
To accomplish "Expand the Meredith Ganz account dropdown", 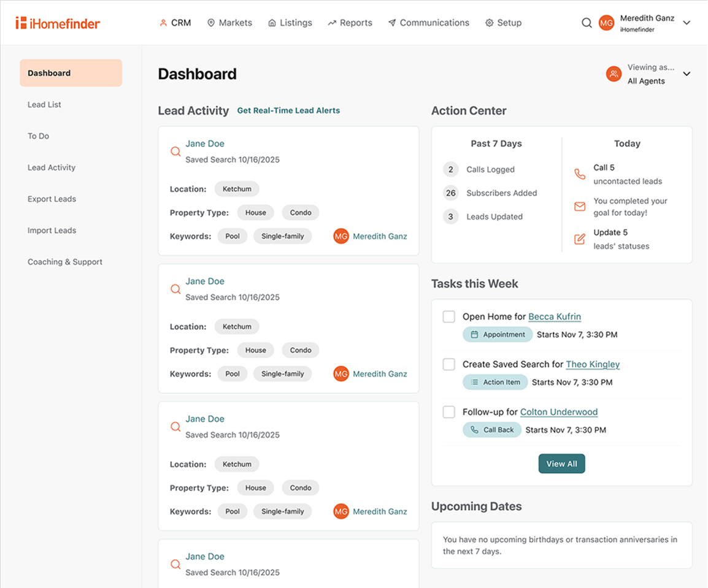I will click(687, 23).
